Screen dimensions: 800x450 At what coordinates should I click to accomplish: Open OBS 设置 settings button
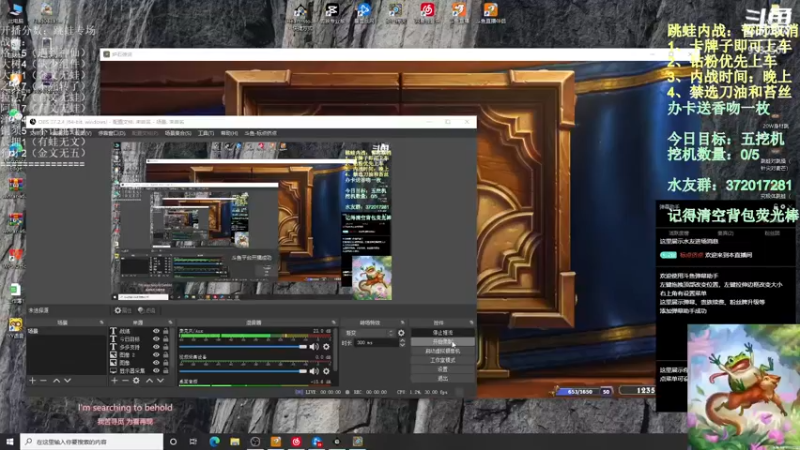[442, 369]
